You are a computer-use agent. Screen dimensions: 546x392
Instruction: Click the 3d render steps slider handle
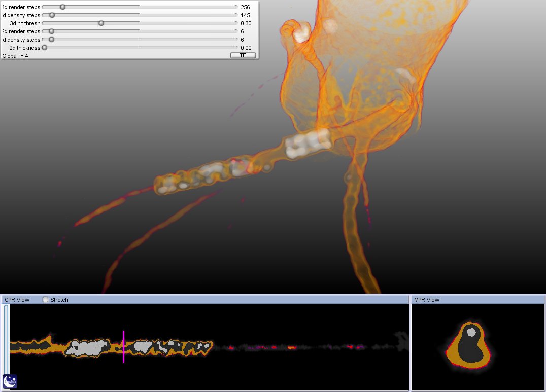[62, 7]
